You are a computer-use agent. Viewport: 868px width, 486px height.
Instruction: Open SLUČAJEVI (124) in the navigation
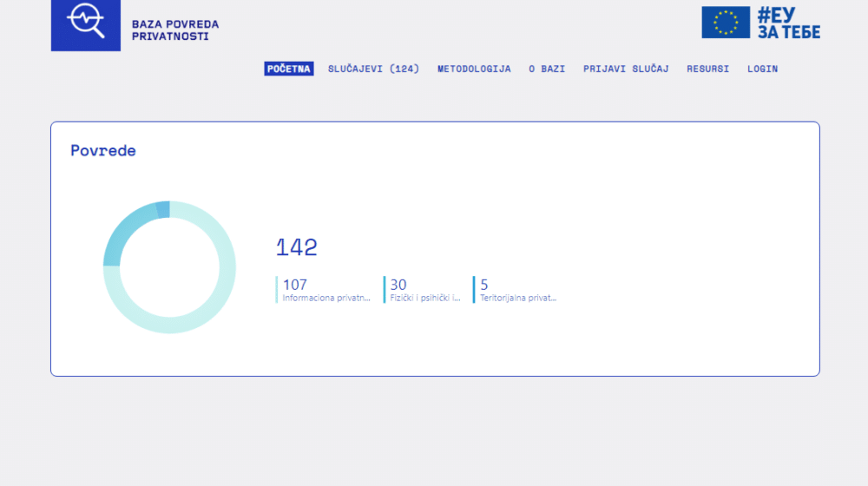(x=373, y=69)
